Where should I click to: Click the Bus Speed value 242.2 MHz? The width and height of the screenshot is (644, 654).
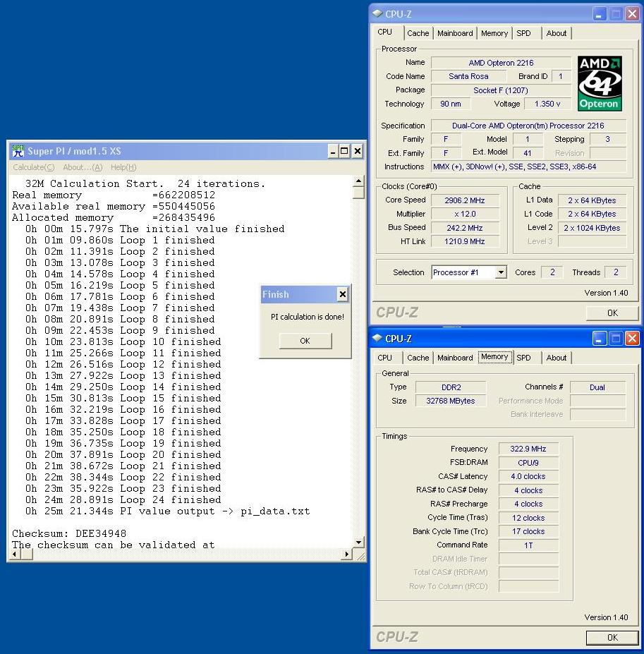[x=465, y=228]
